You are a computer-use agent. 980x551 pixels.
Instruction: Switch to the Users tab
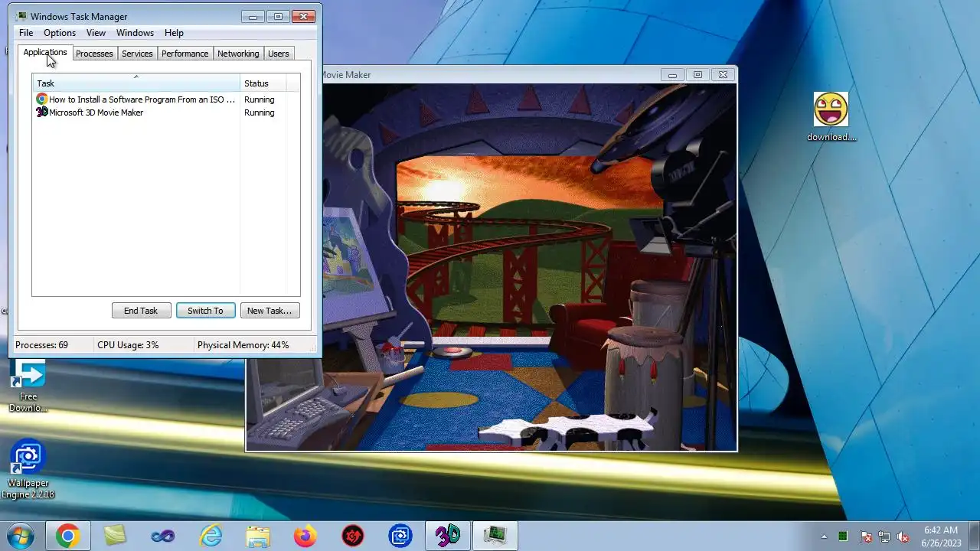point(278,54)
